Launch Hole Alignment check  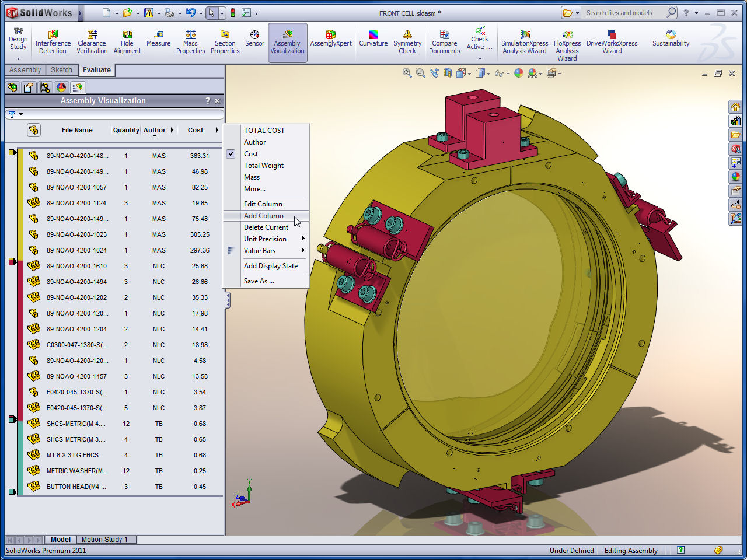click(x=127, y=42)
